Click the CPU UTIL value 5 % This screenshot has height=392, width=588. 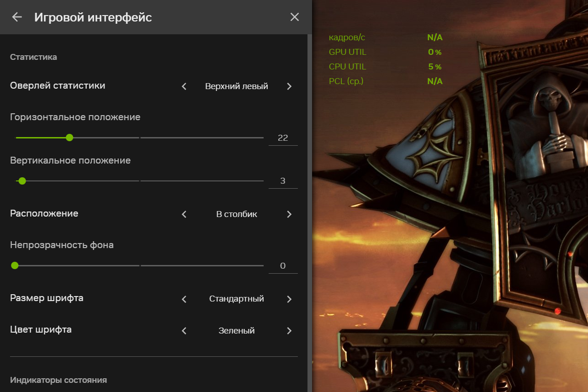coord(435,67)
